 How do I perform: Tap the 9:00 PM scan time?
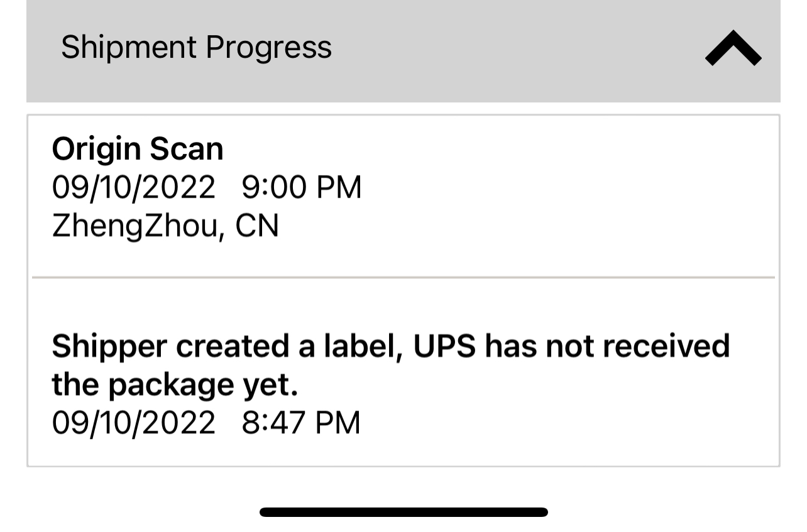point(302,188)
